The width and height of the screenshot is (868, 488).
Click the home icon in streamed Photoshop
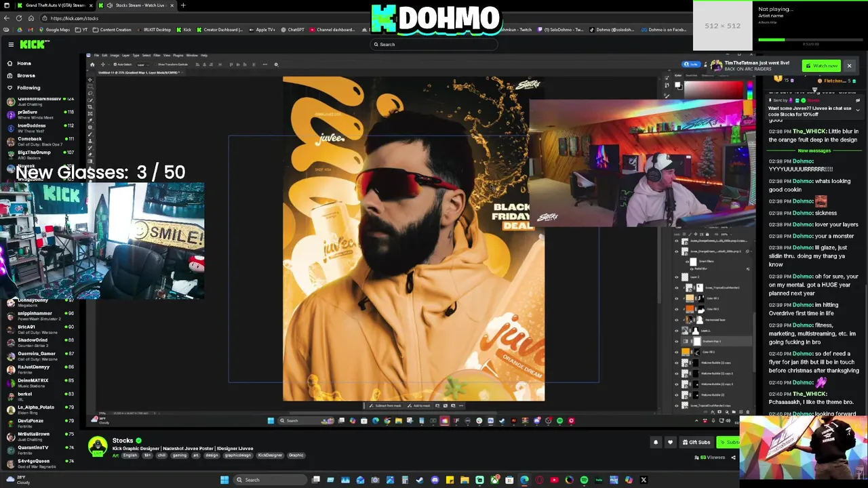92,64
